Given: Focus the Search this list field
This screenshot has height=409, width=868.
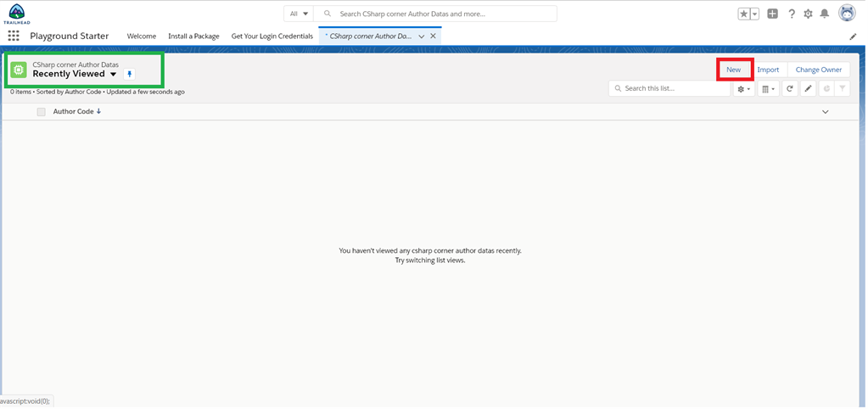Looking at the screenshot, I should (x=669, y=88).
